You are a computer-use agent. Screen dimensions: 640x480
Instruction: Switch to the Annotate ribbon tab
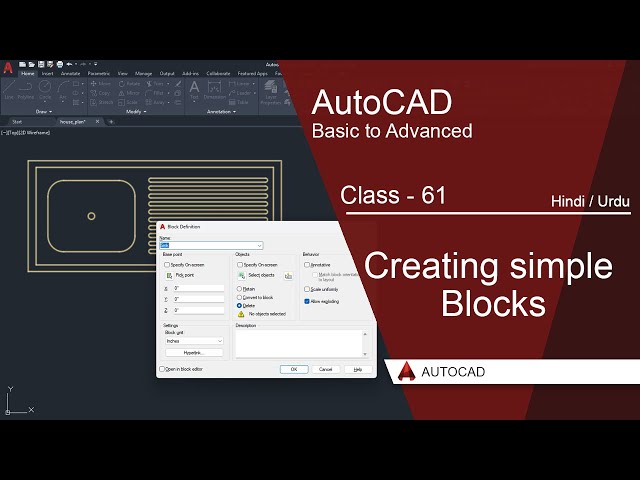point(71,74)
